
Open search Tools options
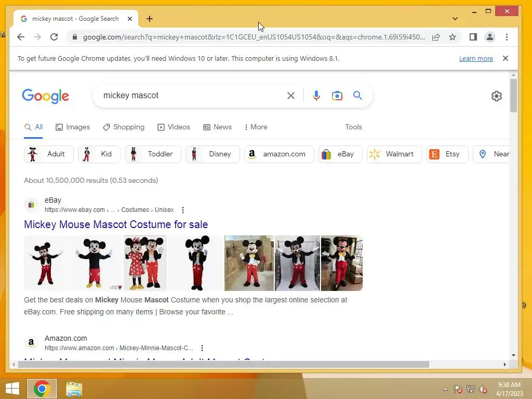point(353,127)
